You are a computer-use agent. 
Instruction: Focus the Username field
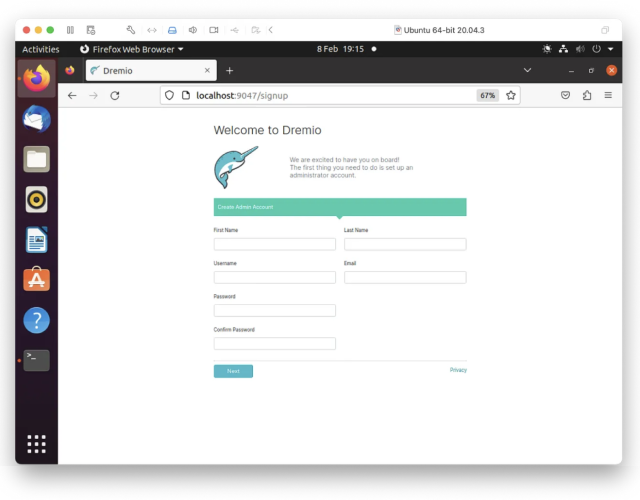[x=275, y=277]
